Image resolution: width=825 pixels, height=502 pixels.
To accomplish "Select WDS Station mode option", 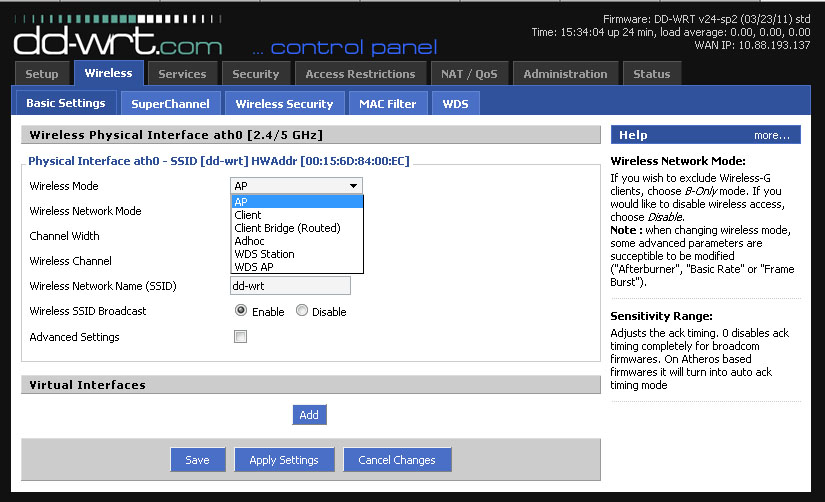I will pyautogui.click(x=297, y=254).
